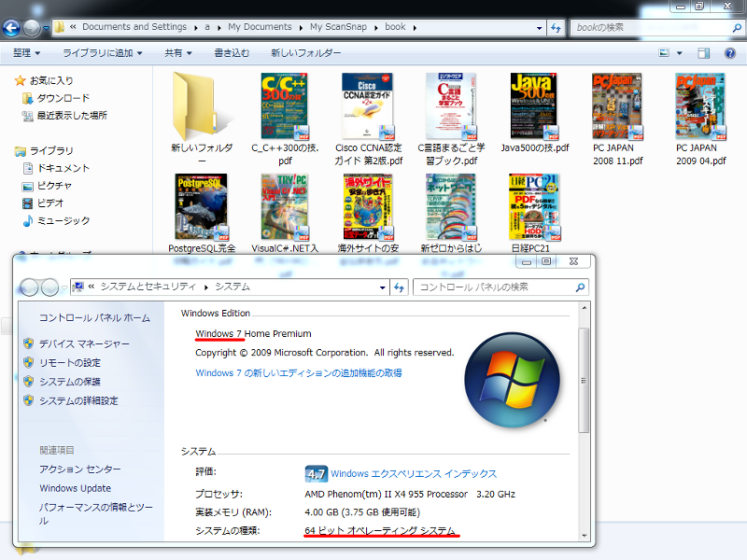Open コントロール パネル ホーム link
Viewport: 747px width, 560px height.
[94, 318]
